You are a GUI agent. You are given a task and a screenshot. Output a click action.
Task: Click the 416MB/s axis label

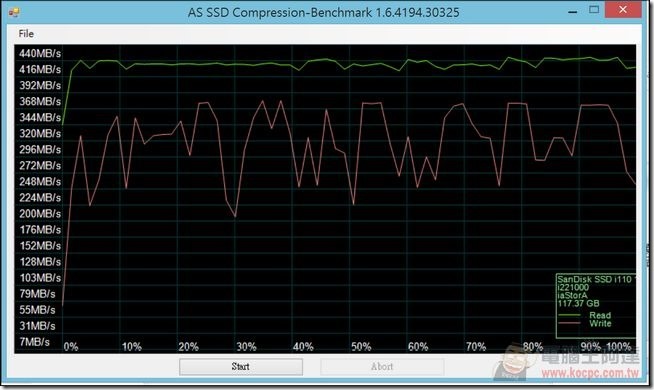pos(40,69)
